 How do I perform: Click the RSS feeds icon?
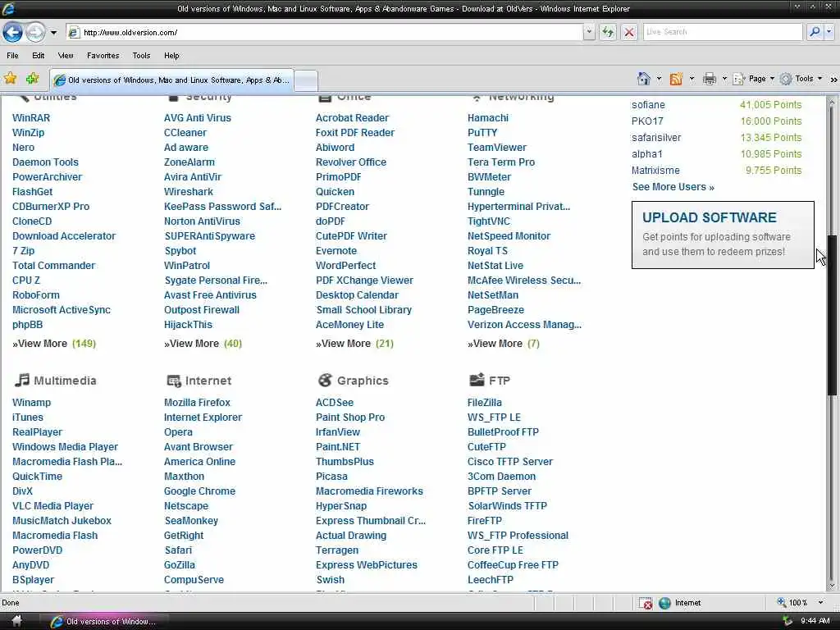(676, 79)
